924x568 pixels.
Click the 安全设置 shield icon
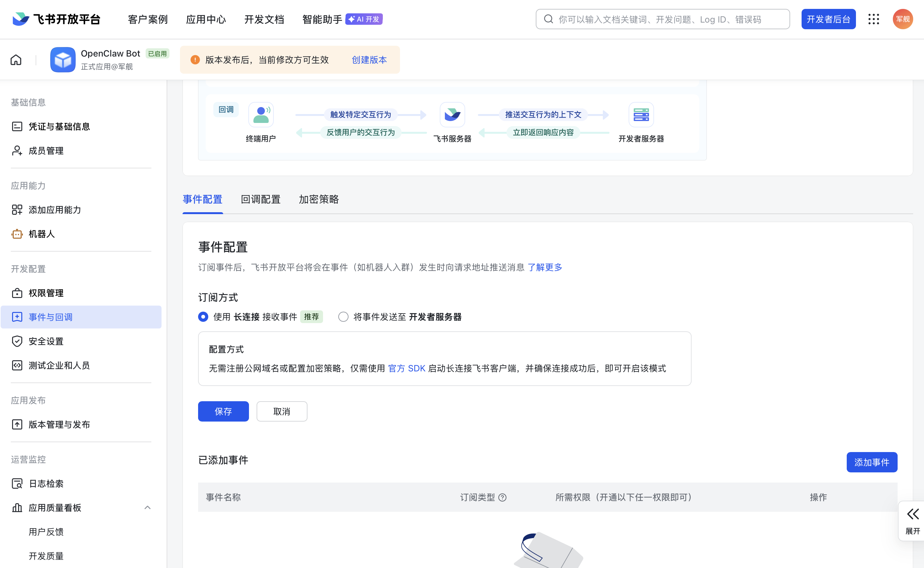[x=17, y=341]
